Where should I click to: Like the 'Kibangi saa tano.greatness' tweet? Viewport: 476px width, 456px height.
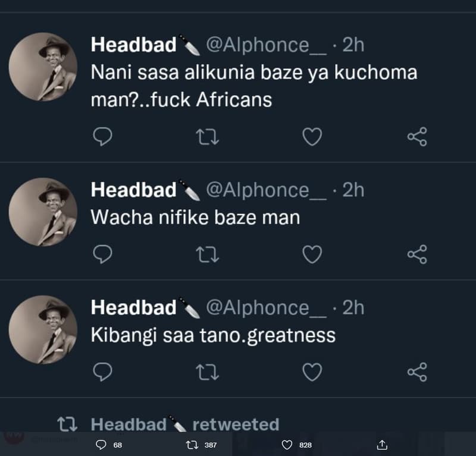point(312,370)
